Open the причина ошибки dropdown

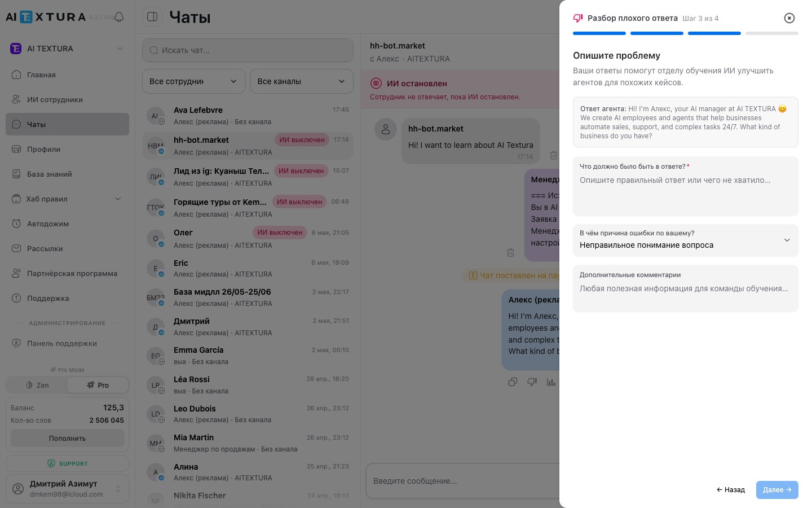point(686,240)
